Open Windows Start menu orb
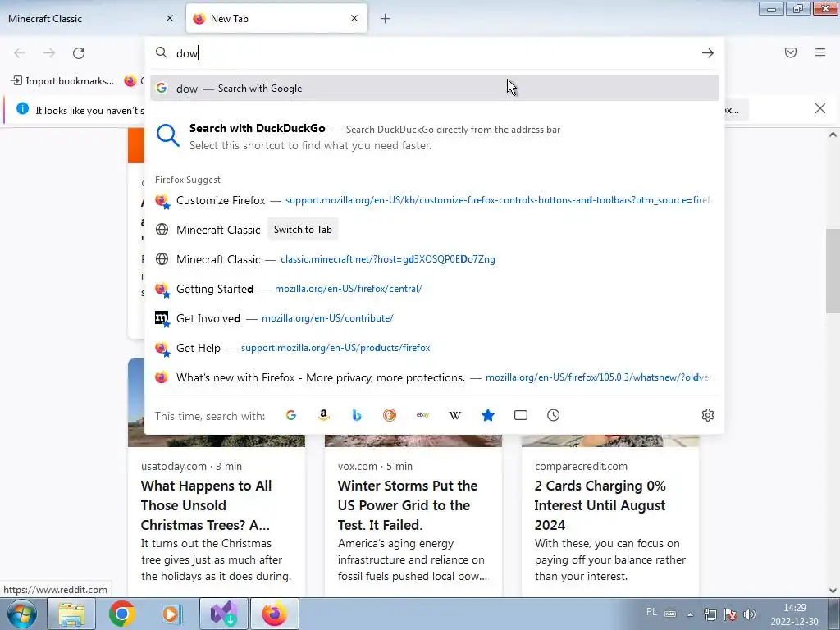The height and width of the screenshot is (630, 840). [22, 614]
